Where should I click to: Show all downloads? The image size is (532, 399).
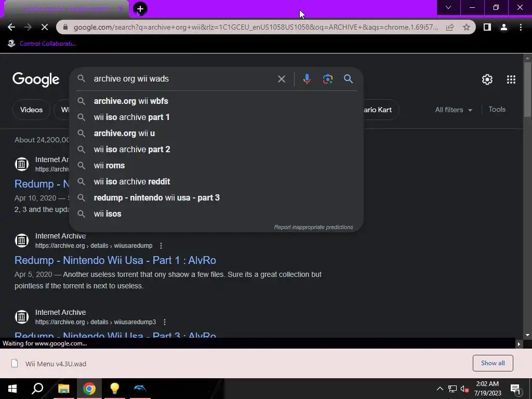click(x=493, y=363)
